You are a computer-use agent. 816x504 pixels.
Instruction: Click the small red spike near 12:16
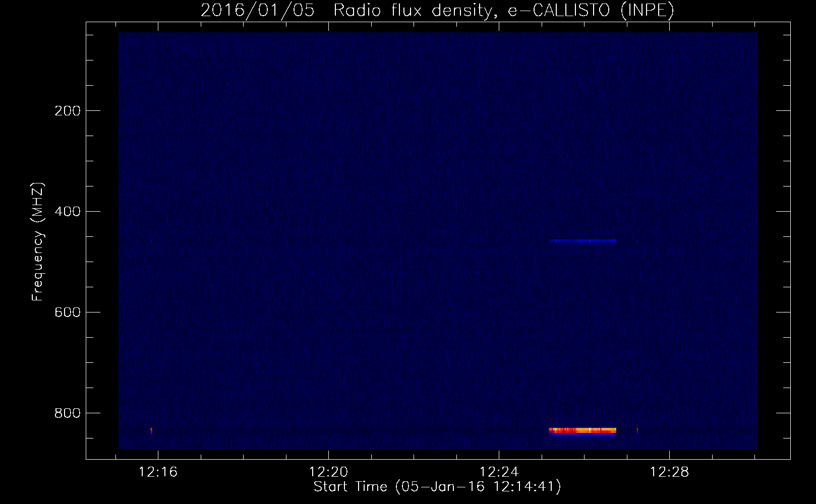(x=151, y=431)
